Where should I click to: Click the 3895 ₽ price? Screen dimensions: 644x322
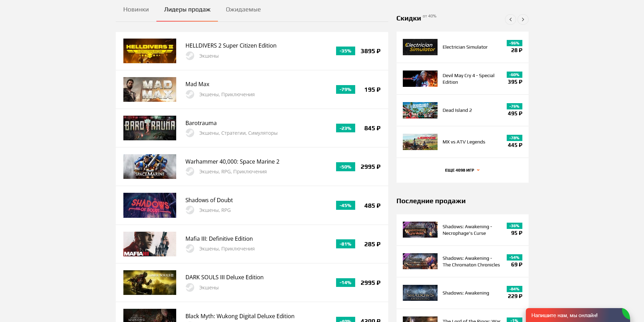(x=370, y=51)
